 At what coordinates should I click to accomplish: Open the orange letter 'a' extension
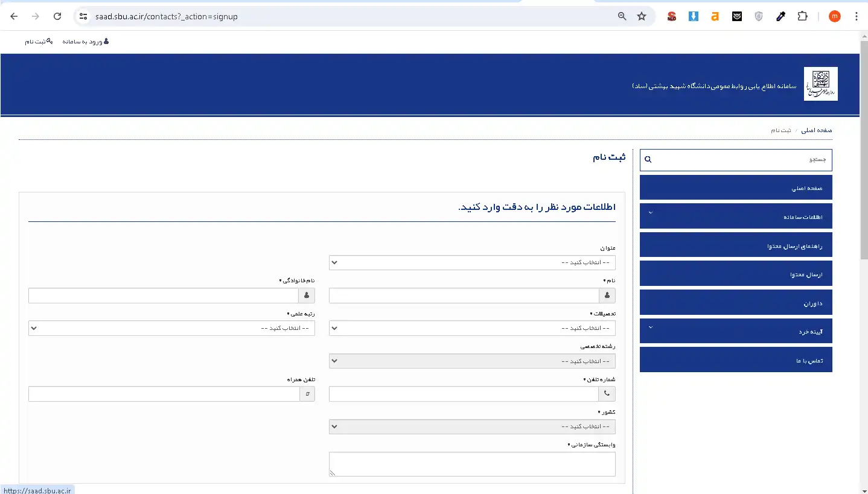pyautogui.click(x=715, y=16)
